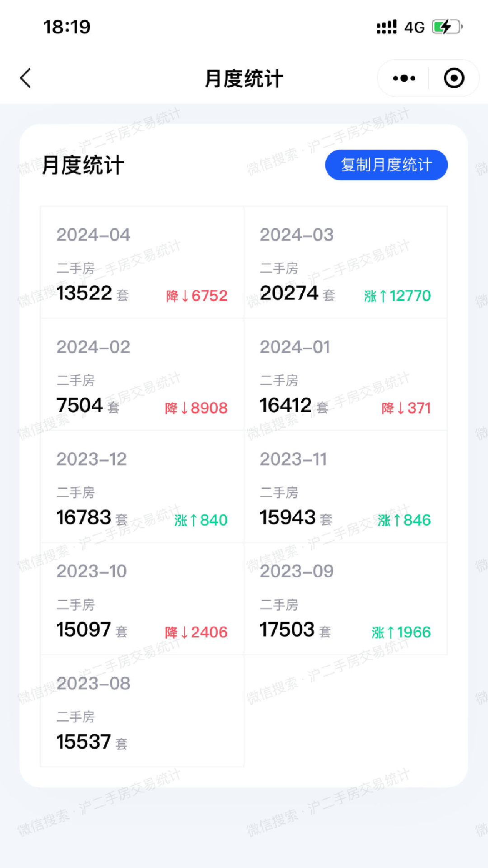This screenshot has width=488, height=868.
Task: Click the Copy Monthly Statistics button
Action: click(386, 165)
